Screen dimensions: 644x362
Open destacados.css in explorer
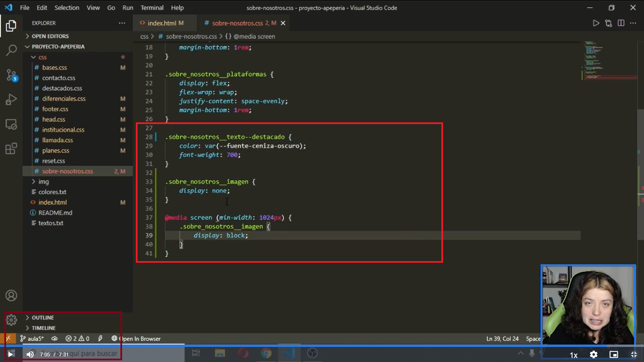tap(77, 88)
